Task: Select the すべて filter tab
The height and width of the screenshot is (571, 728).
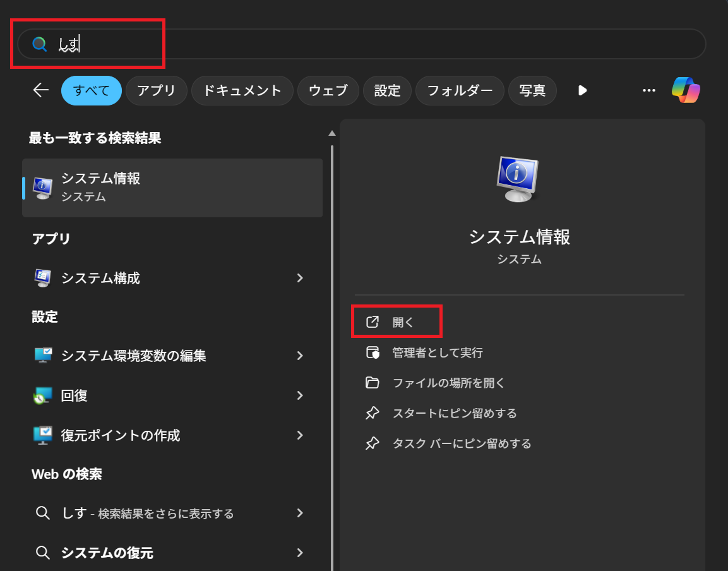Action: tap(92, 90)
